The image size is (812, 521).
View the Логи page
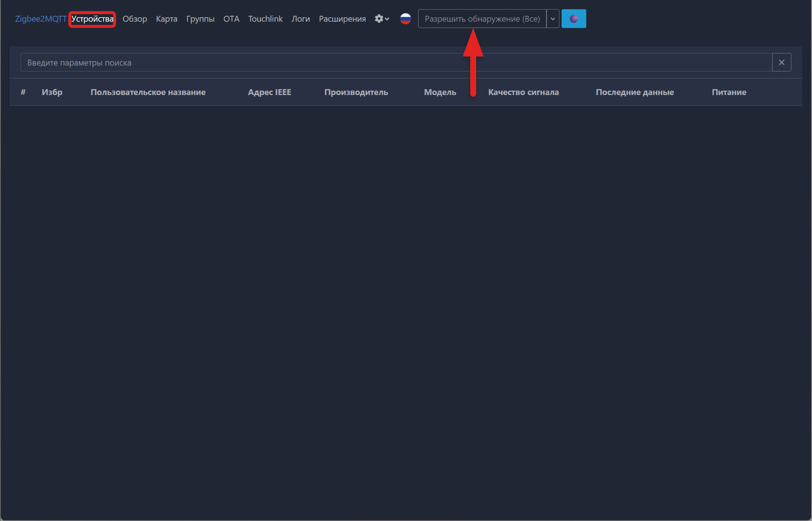pyautogui.click(x=300, y=19)
